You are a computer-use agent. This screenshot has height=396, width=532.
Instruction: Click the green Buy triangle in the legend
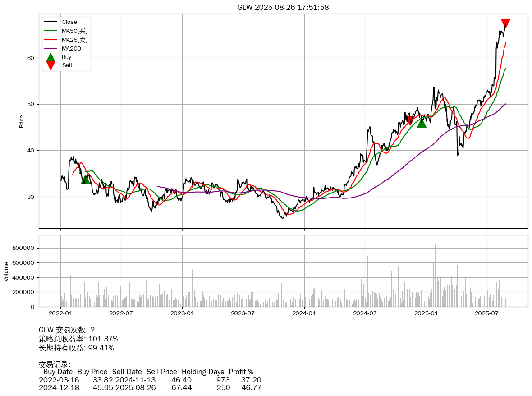50,57
